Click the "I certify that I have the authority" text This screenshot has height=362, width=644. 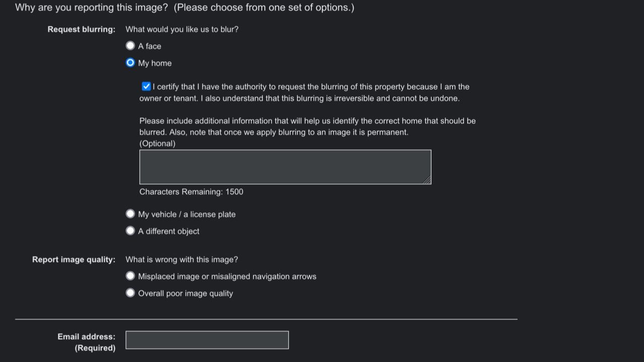click(311, 87)
